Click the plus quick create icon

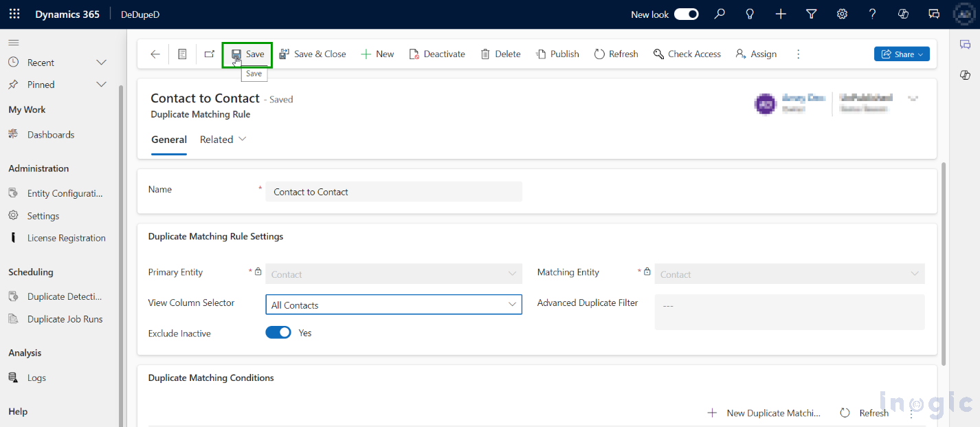tap(781, 14)
